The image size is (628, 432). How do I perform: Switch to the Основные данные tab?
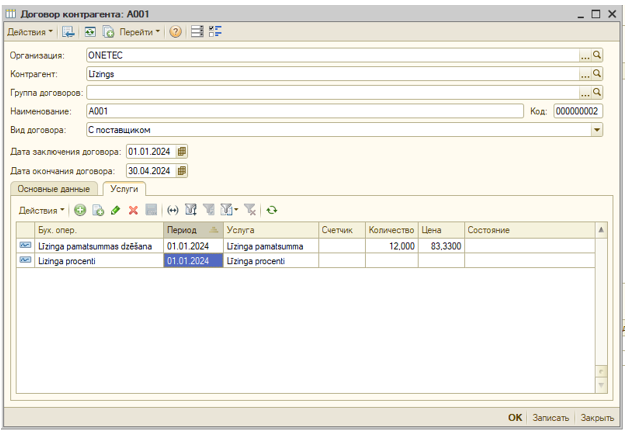point(53,188)
